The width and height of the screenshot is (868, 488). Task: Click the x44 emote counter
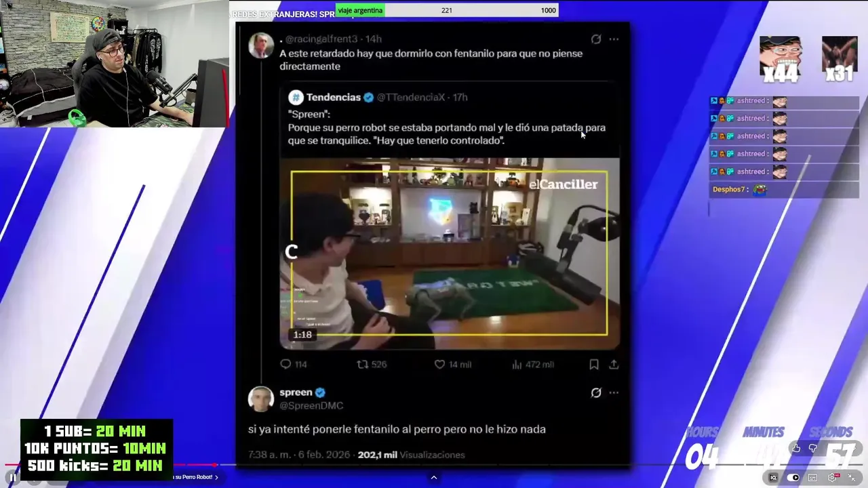point(781,60)
